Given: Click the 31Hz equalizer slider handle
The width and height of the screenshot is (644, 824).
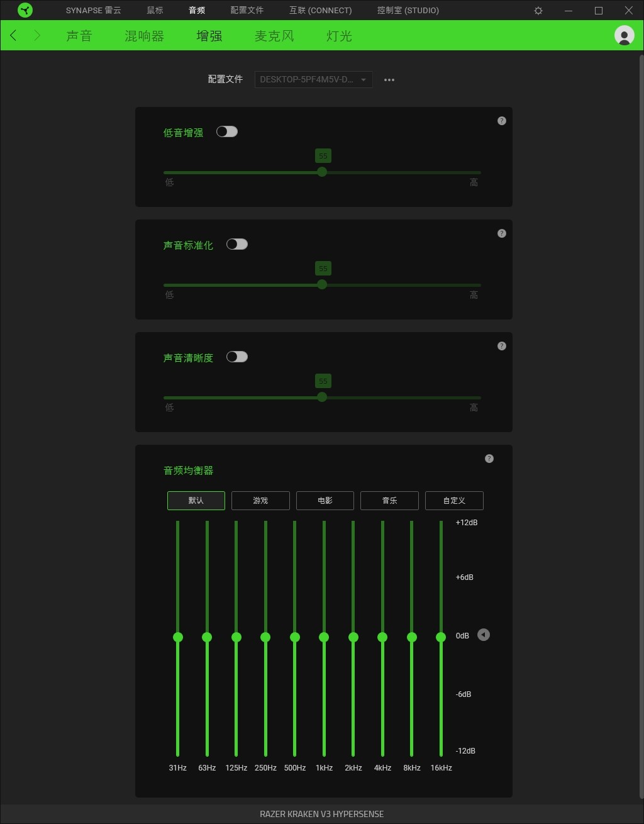Looking at the screenshot, I should [x=178, y=637].
